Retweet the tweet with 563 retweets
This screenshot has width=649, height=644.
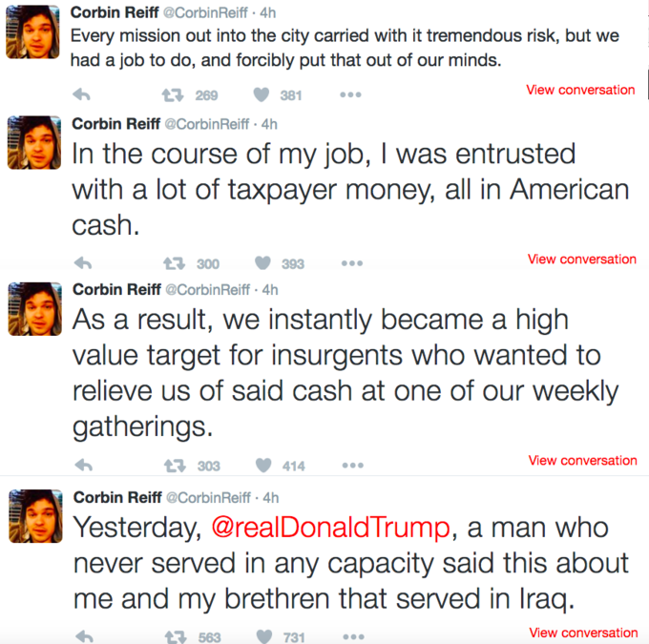click(176, 637)
